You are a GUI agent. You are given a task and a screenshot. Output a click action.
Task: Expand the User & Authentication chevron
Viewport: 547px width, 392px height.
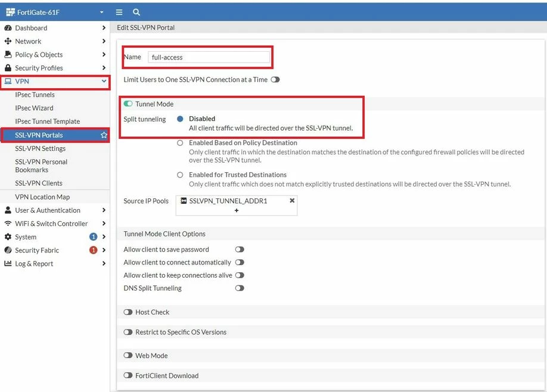[x=104, y=210]
